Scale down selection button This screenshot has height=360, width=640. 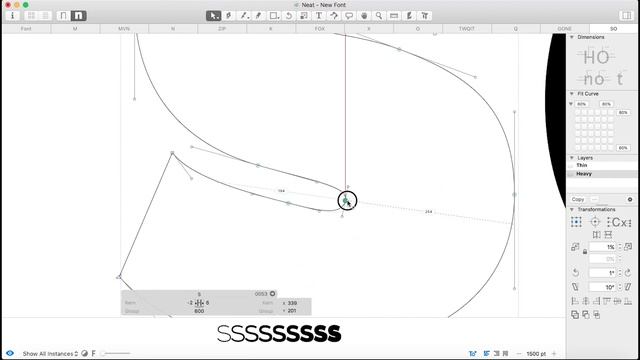[x=575, y=247]
